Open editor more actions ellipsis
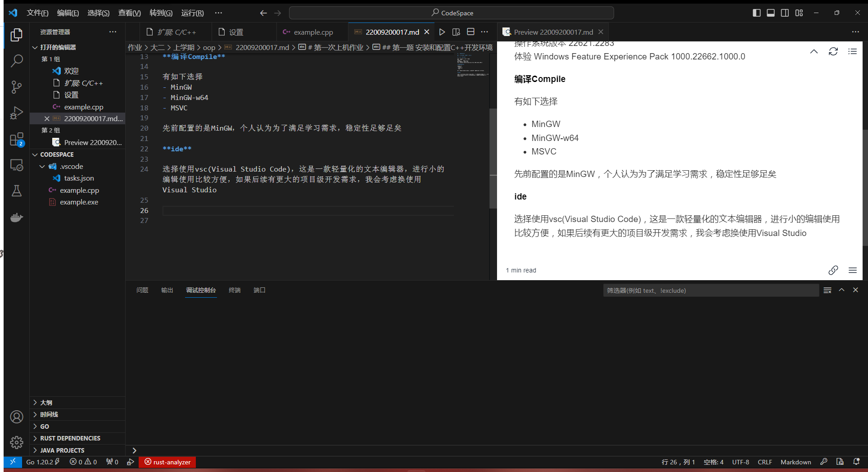 [x=484, y=32]
